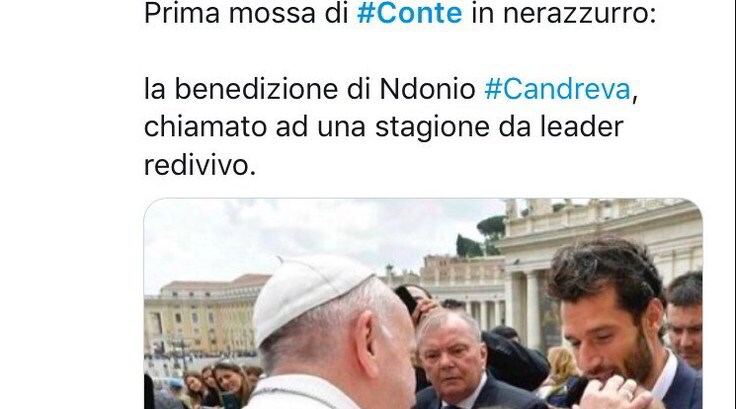Image resolution: width=736 pixels, height=409 pixels.
Task: Click the partially visible man behind the bearded player
Action: tap(685, 319)
